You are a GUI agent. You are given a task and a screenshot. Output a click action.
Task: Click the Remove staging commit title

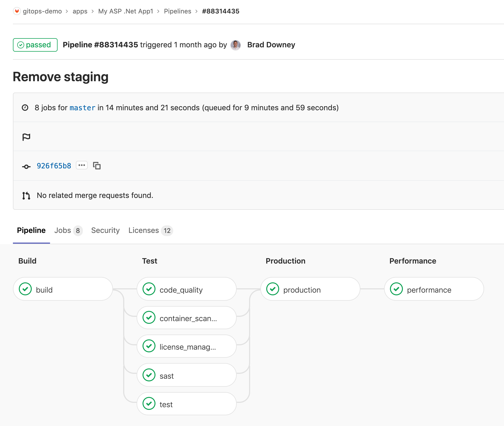[x=61, y=77]
